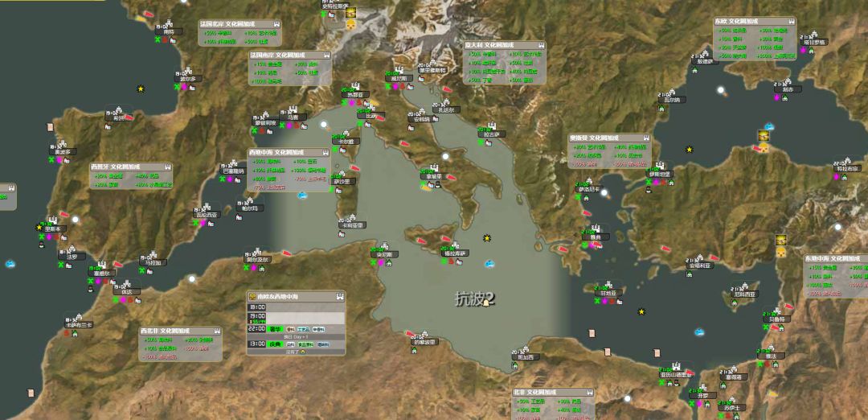This screenshot has height=420, width=868.
Task: Click the castle icon on 法国南岸 文化圈加成 panel
Action: (326, 56)
